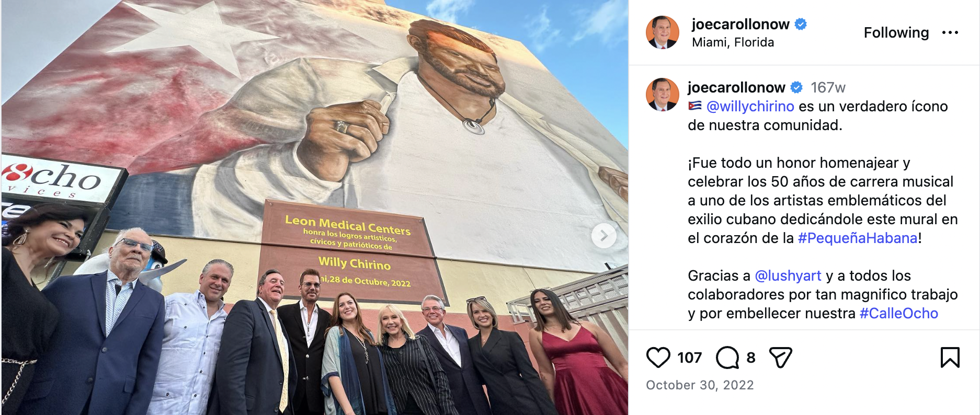Open the @willychirino mention link
This screenshot has width=980, height=415.
pos(750,106)
